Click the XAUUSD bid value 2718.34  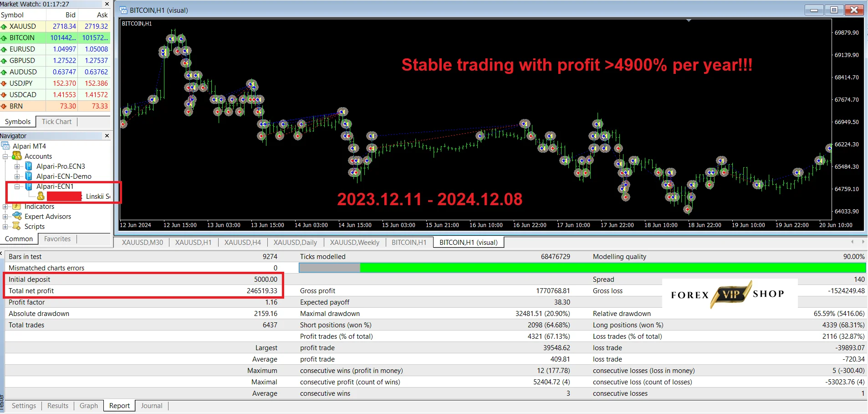(64, 26)
